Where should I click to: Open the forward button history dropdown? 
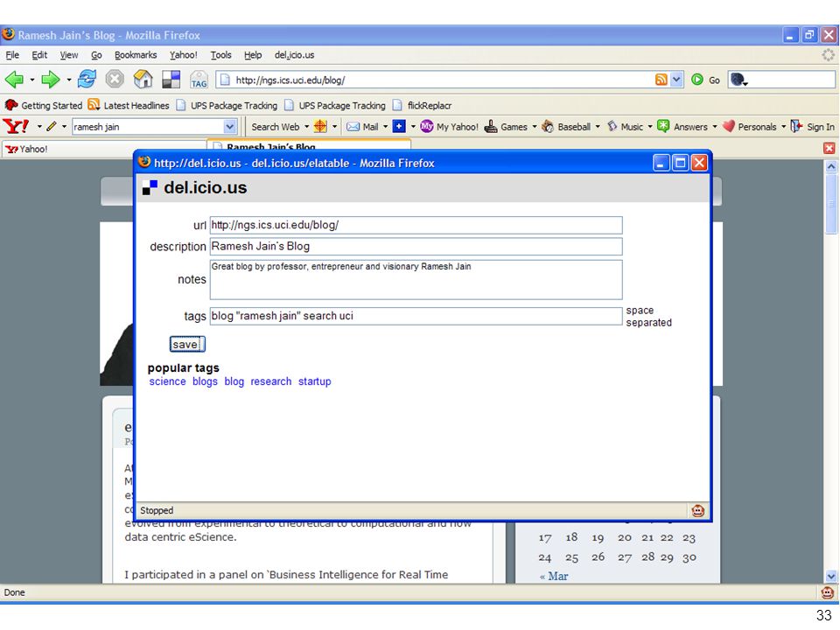[69, 80]
